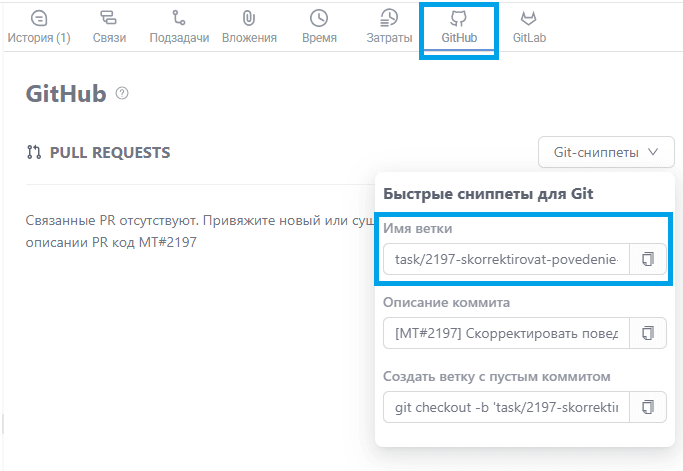Screen dimensions: 683x471
Task: Expand the Git-сниппеты dropdown
Action: [606, 152]
